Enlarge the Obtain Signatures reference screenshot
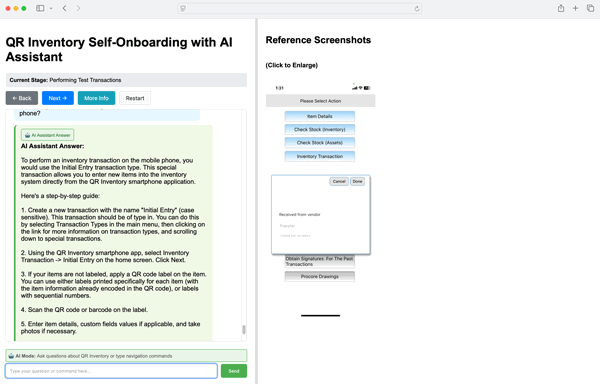Viewport: 600px width, 384px height. pyautogui.click(x=320, y=261)
